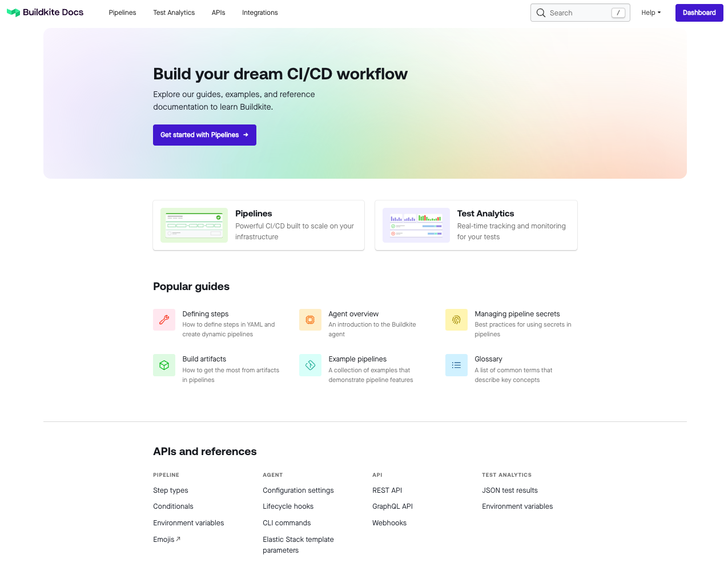Image resolution: width=728 pixels, height=567 pixels.
Task: Click the search magnifier icon
Action: 541,13
